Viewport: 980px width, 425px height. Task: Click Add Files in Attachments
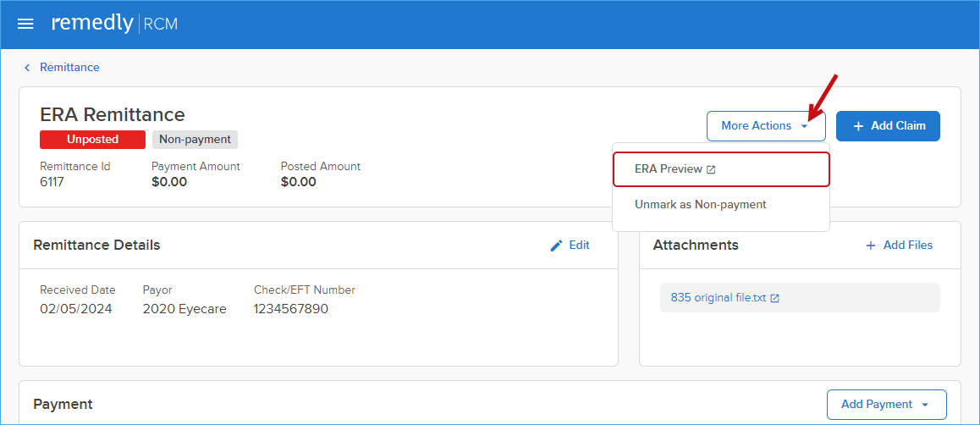(x=899, y=245)
